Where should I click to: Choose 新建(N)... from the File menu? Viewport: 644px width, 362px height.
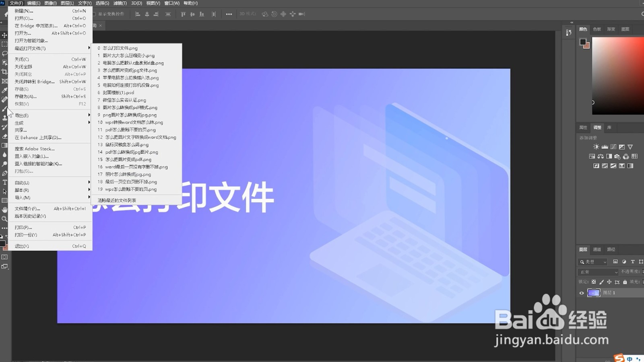click(50, 11)
